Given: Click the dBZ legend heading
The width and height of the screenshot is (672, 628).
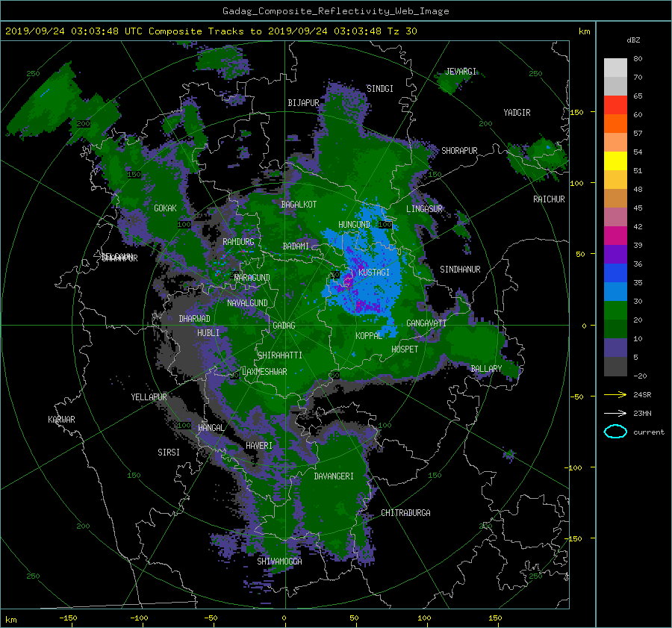Looking at the screenshot, I should pos(633,40).
